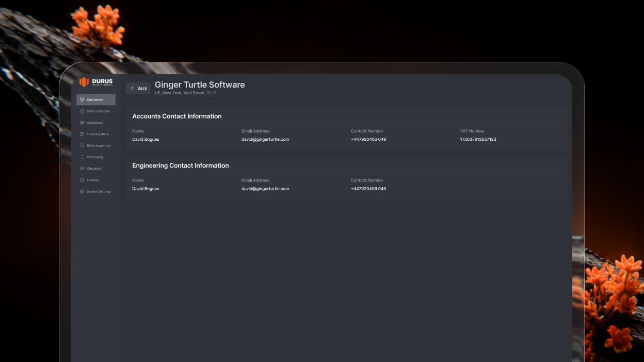Viewport: 644px width, 362px height.
Task: Click the Invoices document icon
Action: [x=82, y=180]
